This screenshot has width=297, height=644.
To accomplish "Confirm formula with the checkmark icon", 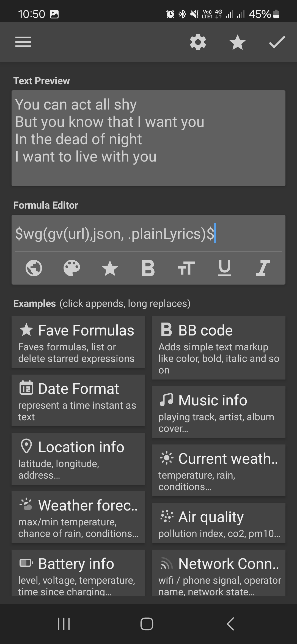I will [x=277, y=42].
